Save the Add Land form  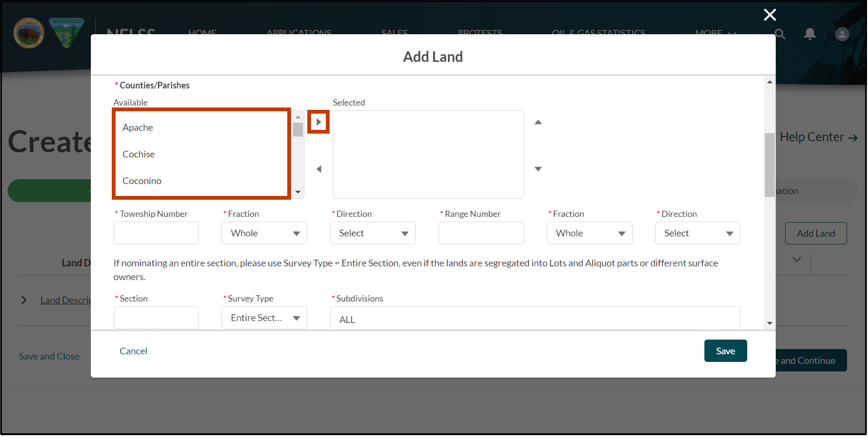click(725, 350)
